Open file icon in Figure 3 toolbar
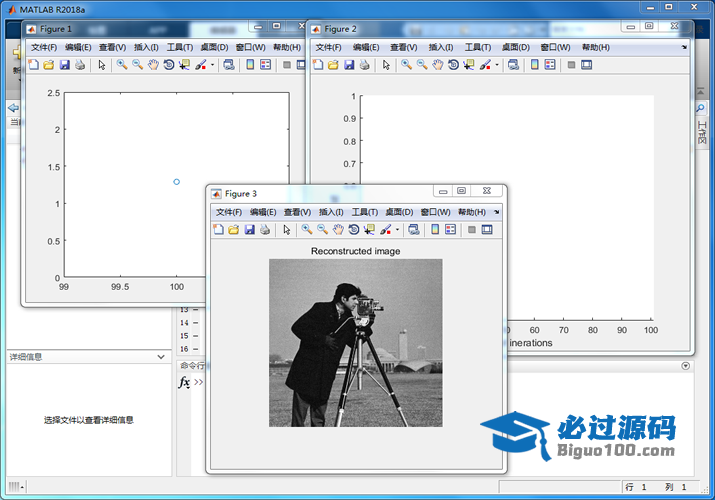The height and width of the screenshot is (500, 715). pos(233,229)
